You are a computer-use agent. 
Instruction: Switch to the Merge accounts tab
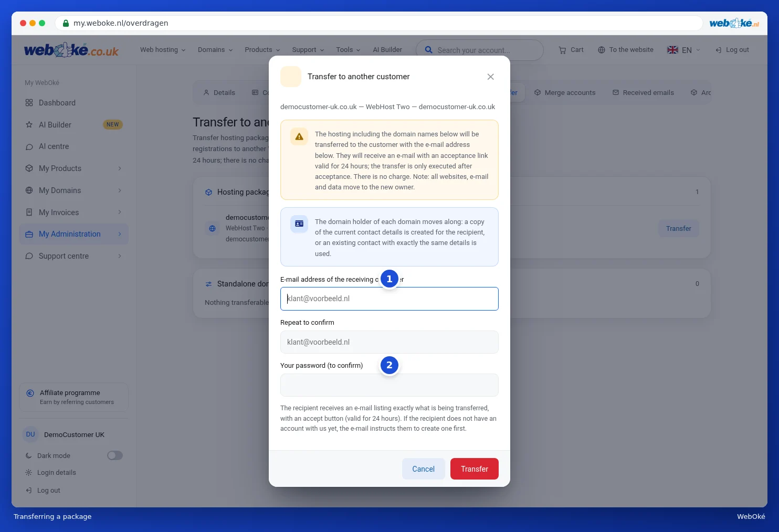pyautogui.click(x=565, y=93)
